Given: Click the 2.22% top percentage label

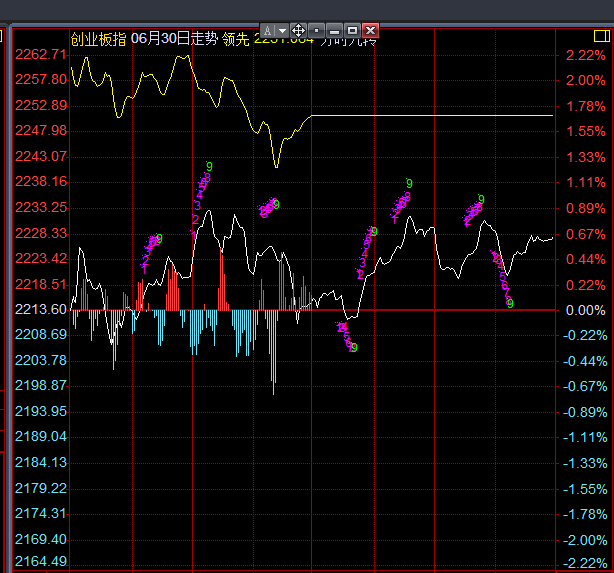Looking at the screenshot, I should [585, 54].
